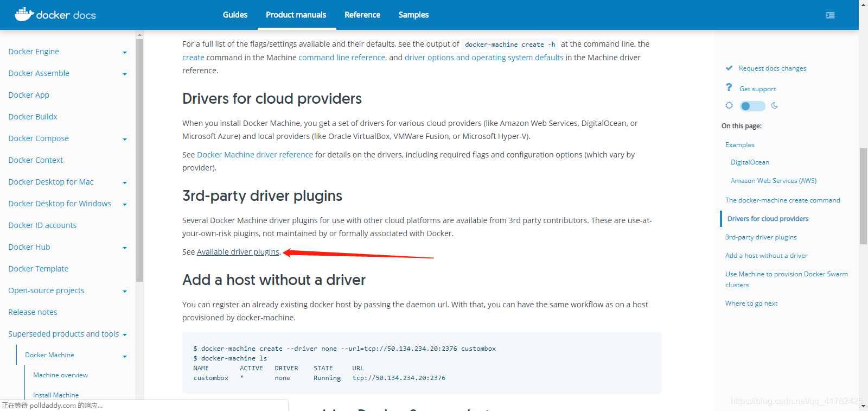The width and height of the screenshot is (868, 411).
Task: Click the Request docs changes checkmark icon
Action: [729, 68]
